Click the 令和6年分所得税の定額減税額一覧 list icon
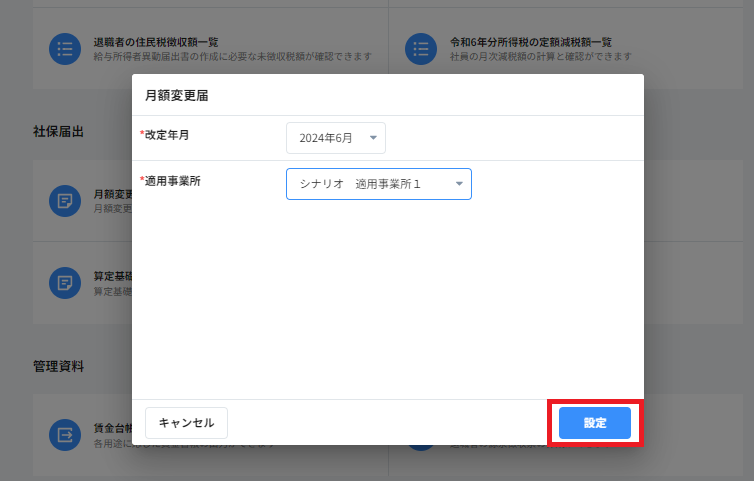The height and width of the screenshot is (481, 754). (x=421, y=49)
